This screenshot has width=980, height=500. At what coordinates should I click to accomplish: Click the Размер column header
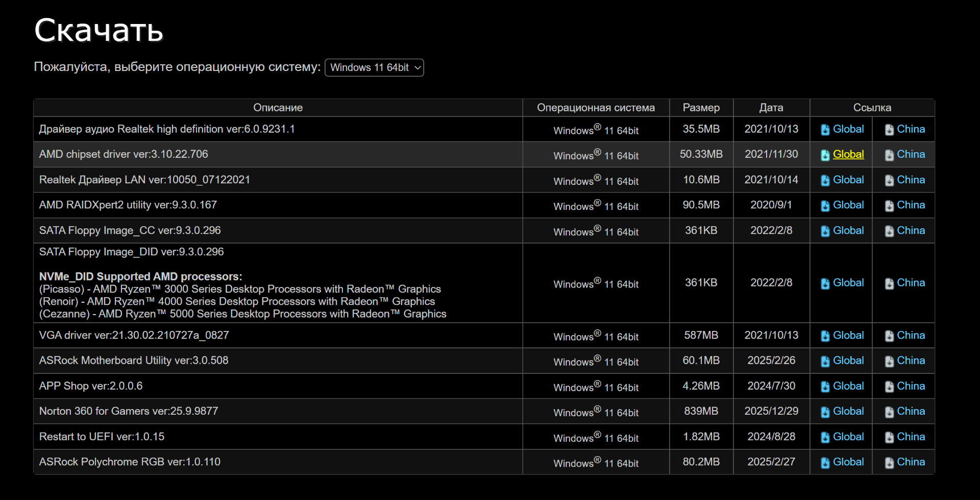point(701,108)
